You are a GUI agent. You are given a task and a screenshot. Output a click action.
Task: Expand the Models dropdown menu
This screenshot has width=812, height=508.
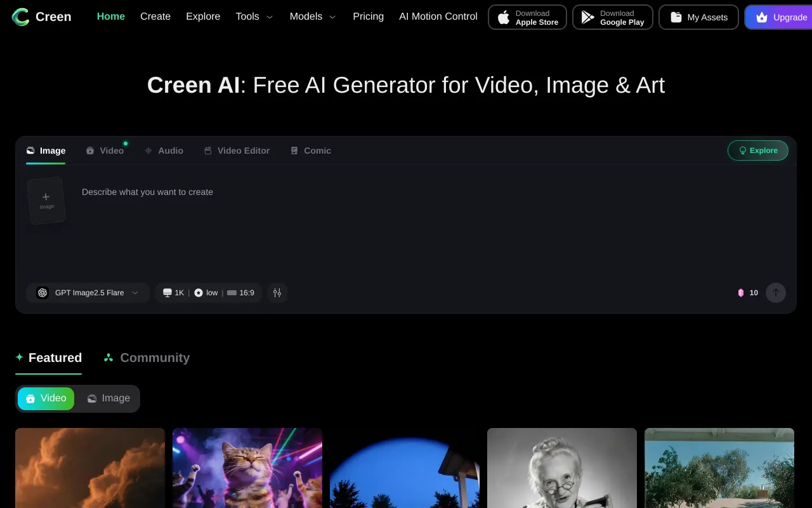point(313,17)
